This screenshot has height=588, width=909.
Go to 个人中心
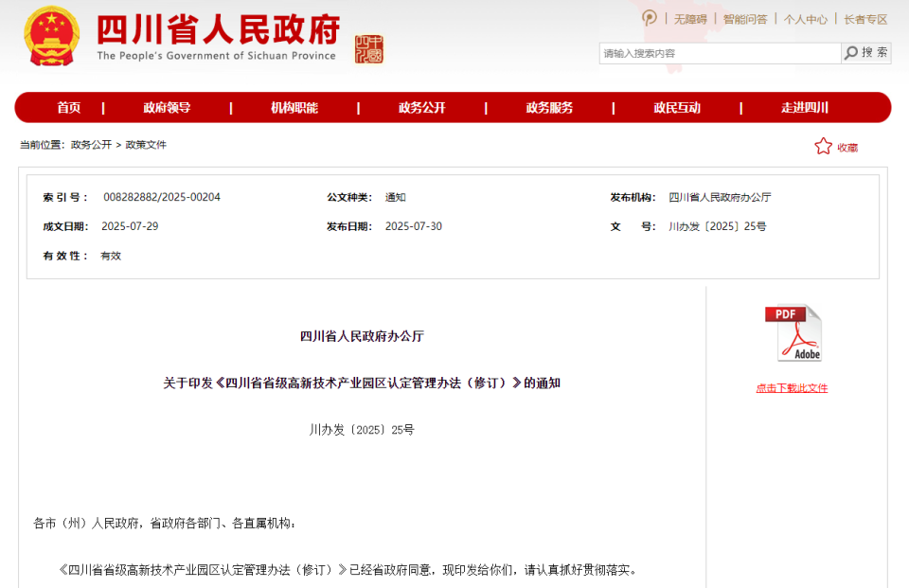tap(805, 19)
